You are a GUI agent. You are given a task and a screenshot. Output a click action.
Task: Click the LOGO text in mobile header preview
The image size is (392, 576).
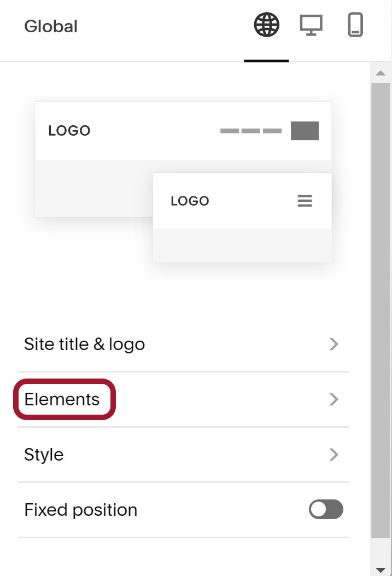coord(190,201)
